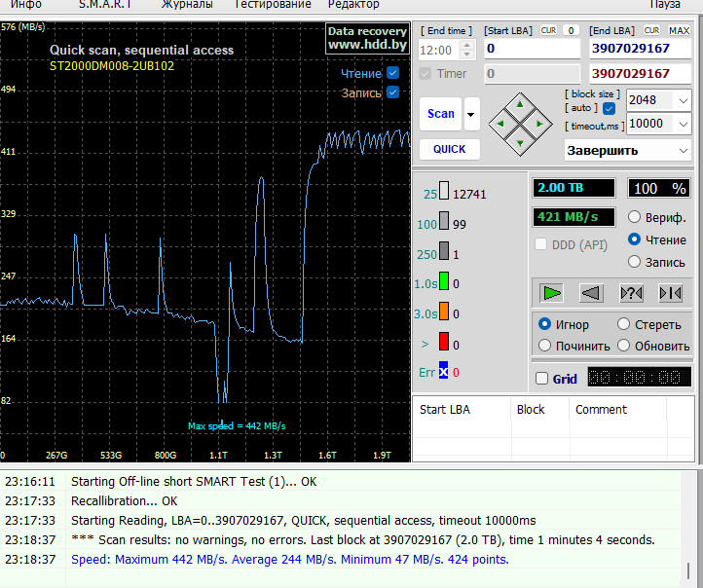Viewport: 703px width, 588px height.
Task: Open the block size 2048 dropdown
Action: [x=684, y=100]
